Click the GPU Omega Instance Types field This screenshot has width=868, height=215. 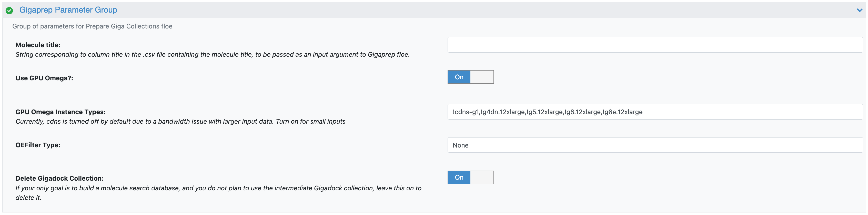point(654,112)
